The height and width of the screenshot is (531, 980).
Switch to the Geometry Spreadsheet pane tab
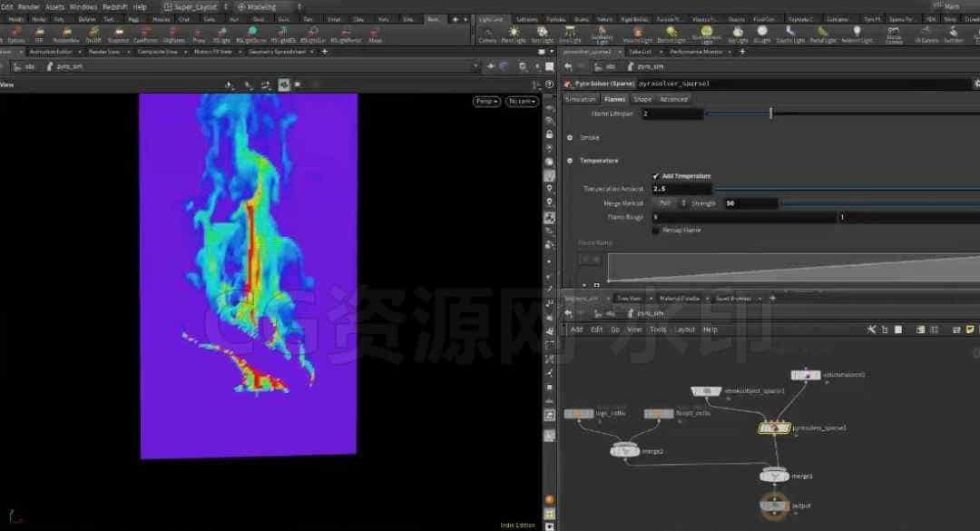277,52
